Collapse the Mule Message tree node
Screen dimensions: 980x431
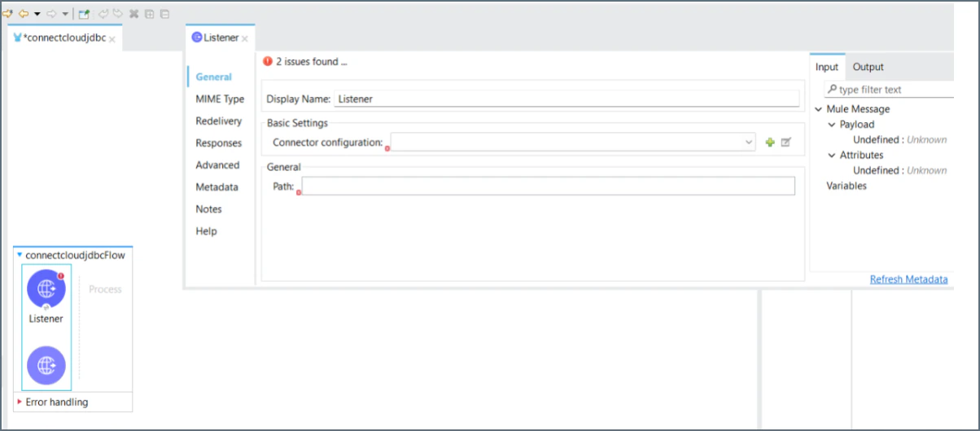click(x=818, y=109)
